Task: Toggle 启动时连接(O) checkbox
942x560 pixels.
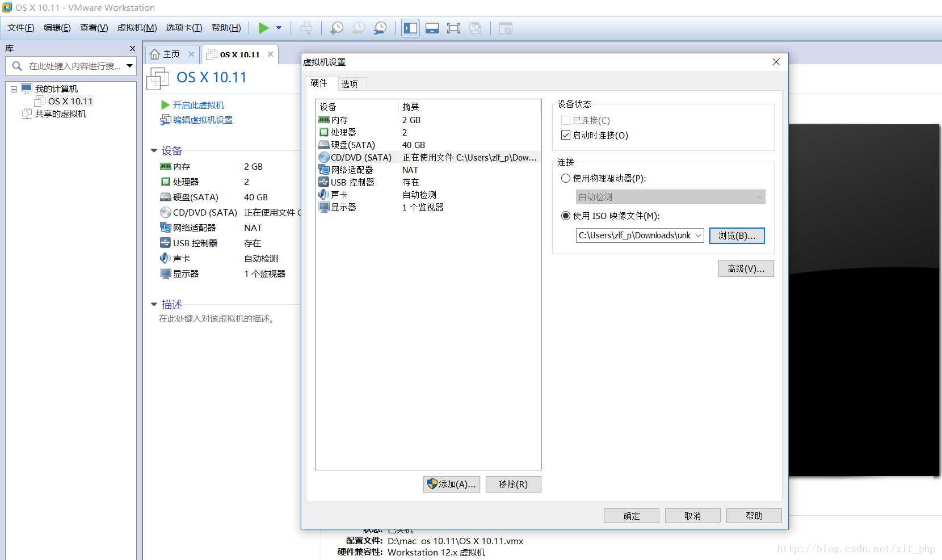Action: (566, 135)
